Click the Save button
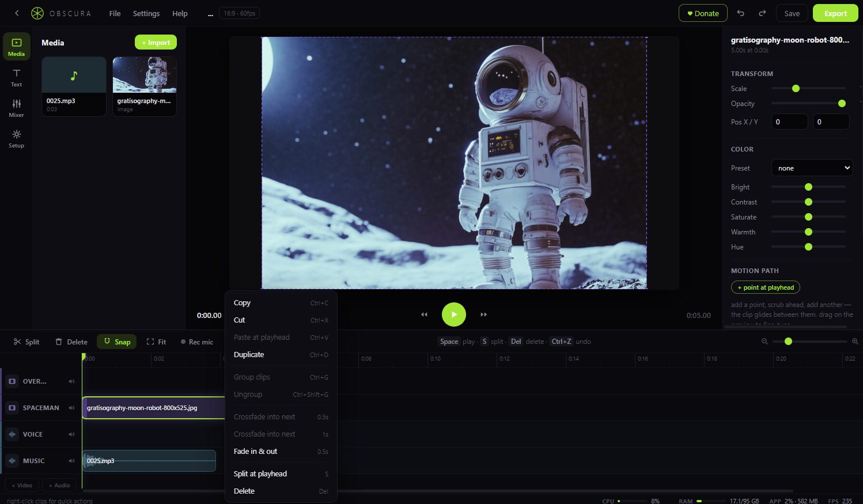This screenshot has width=863, height=504. [x=792, y=13]
